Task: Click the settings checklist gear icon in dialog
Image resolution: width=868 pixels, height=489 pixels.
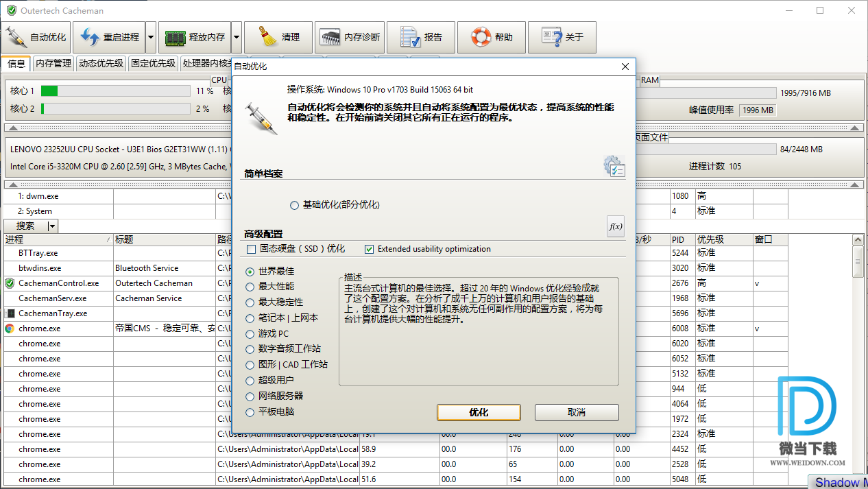Action: [614, 167]
